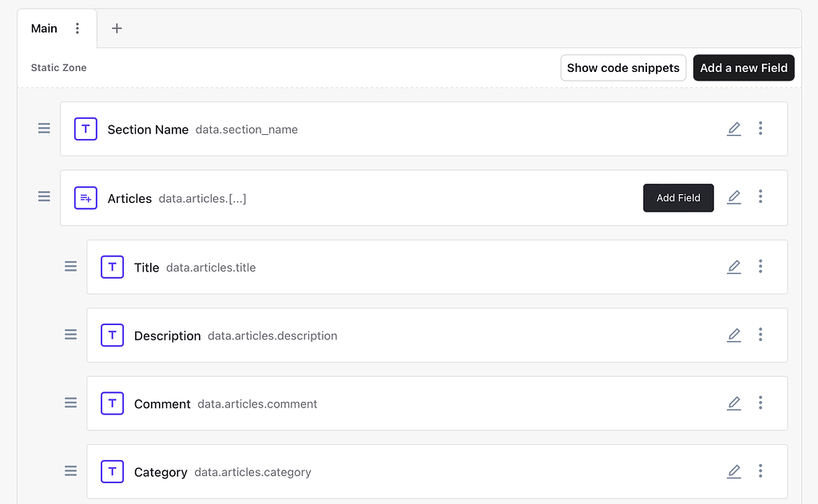818x504 pixels.
Task: Click the drag handle beside the Description field
Action: click(70, 335)
